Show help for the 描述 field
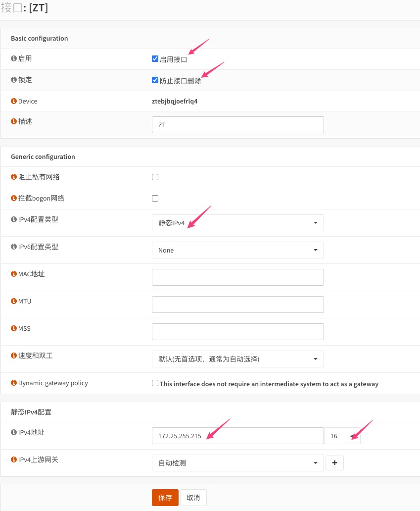Viewport: 420px width, 511px height. point(14,122)
